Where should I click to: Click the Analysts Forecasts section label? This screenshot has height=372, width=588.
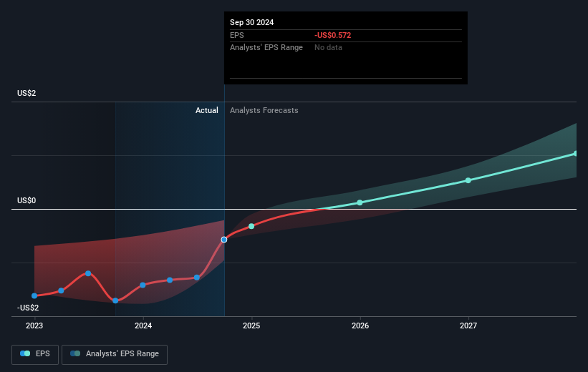tap(264, 110)
